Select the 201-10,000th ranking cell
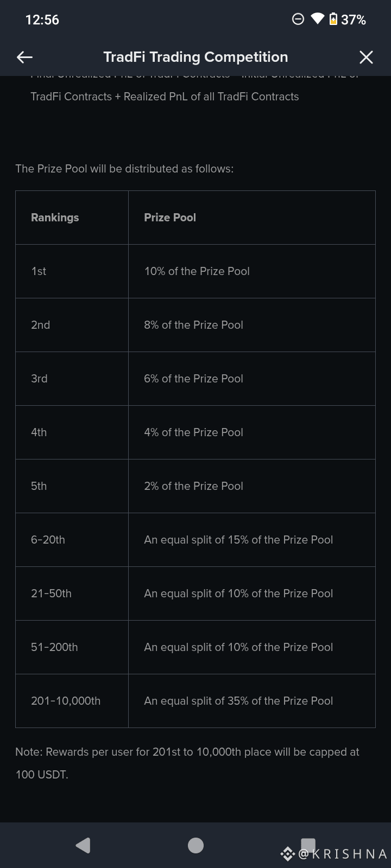The image size is (391, 868). pos(66,701)
